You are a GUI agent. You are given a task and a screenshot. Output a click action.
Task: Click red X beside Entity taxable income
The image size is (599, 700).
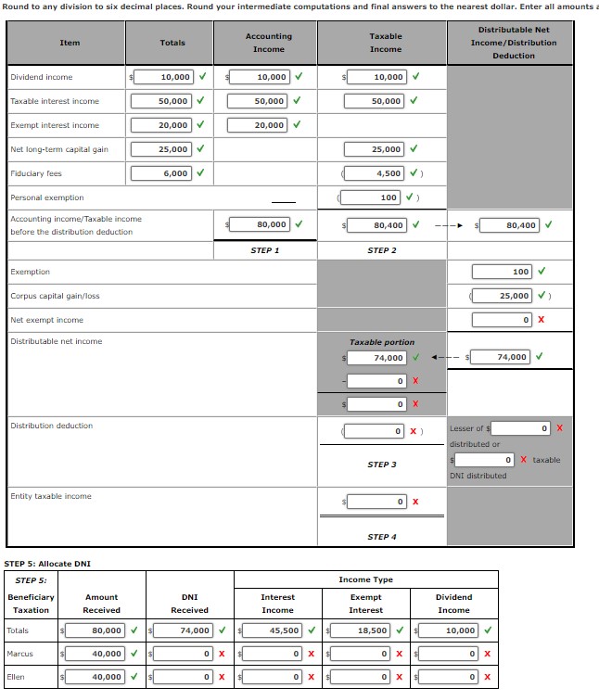tap(415, 502)
